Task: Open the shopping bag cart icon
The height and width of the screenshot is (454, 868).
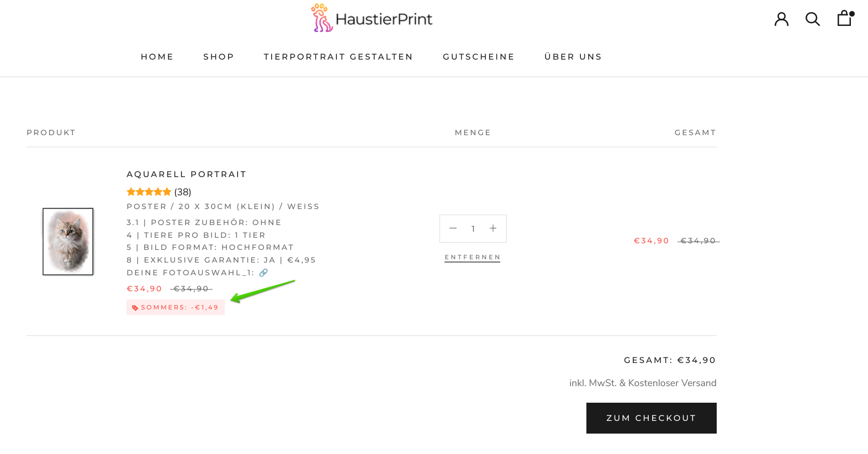Action: coord(844,18)
